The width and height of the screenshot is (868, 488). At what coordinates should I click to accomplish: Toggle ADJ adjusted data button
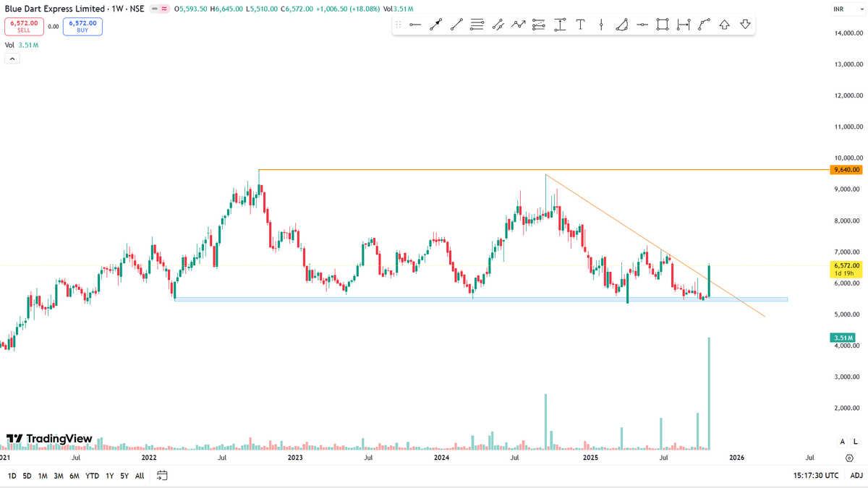tap(856, 476)
